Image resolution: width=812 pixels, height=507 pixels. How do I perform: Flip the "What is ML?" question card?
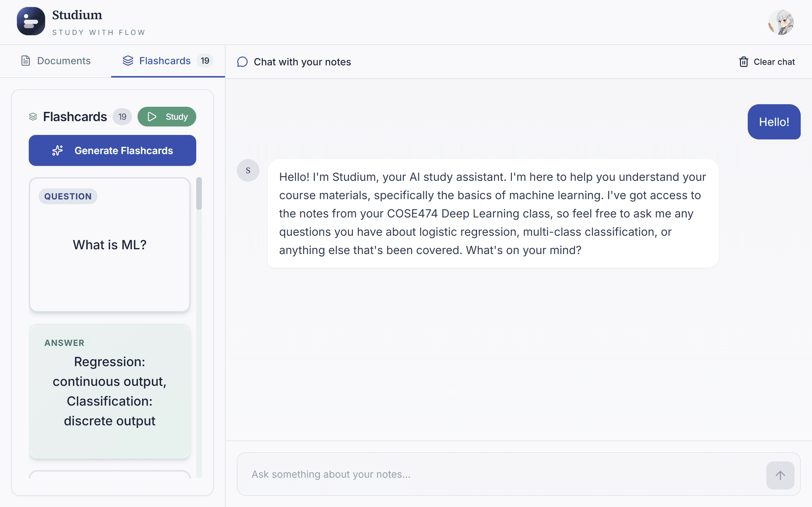(x=110, y=245)
